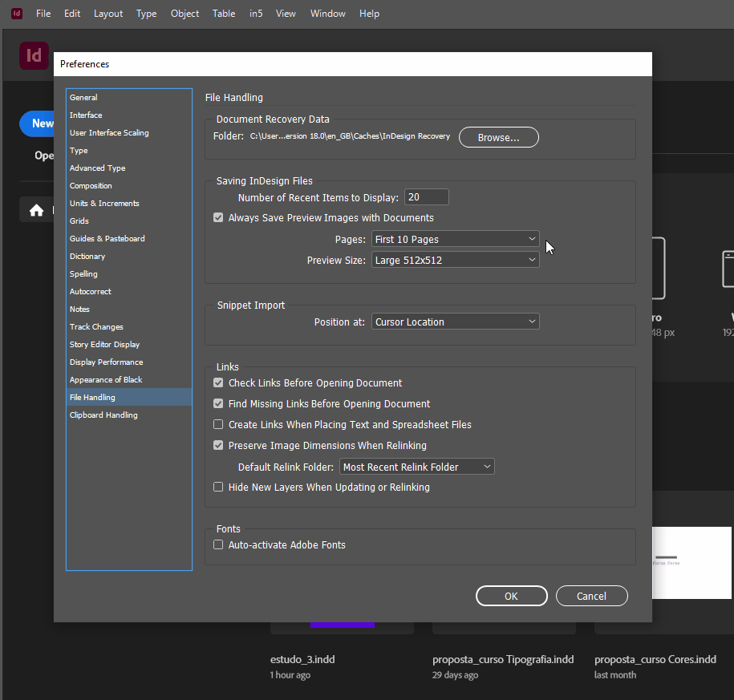Toggle Preserve Image Dimensions When Relinking
Screen dimensions: 734x700
pyautogui.click(x=218, y=445)
